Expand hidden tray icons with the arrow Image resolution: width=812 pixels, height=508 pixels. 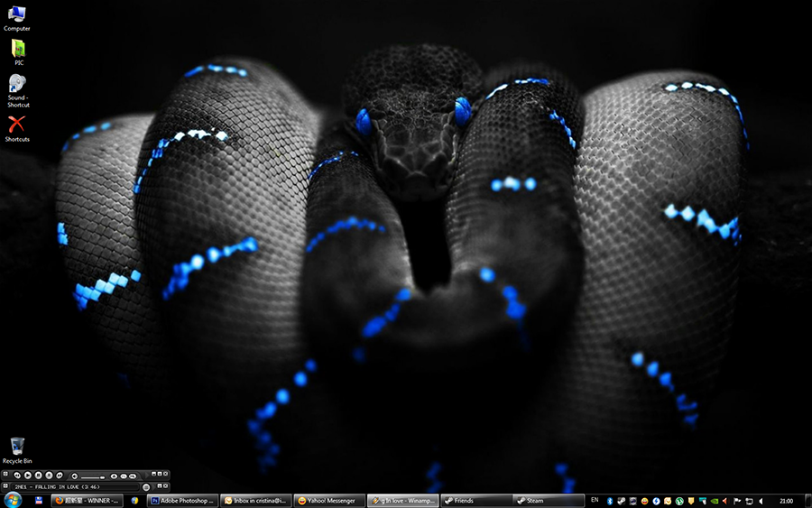pos(761,501)
